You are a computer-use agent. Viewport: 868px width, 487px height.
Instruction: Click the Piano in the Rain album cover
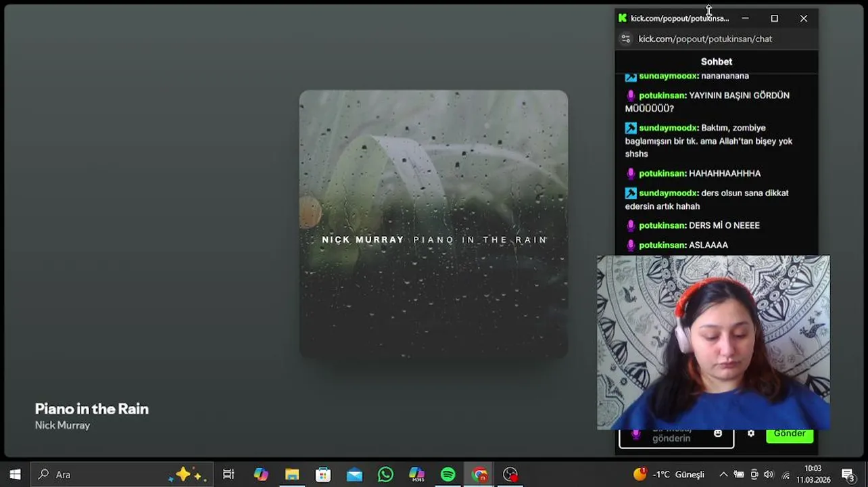tap(433, 224)
